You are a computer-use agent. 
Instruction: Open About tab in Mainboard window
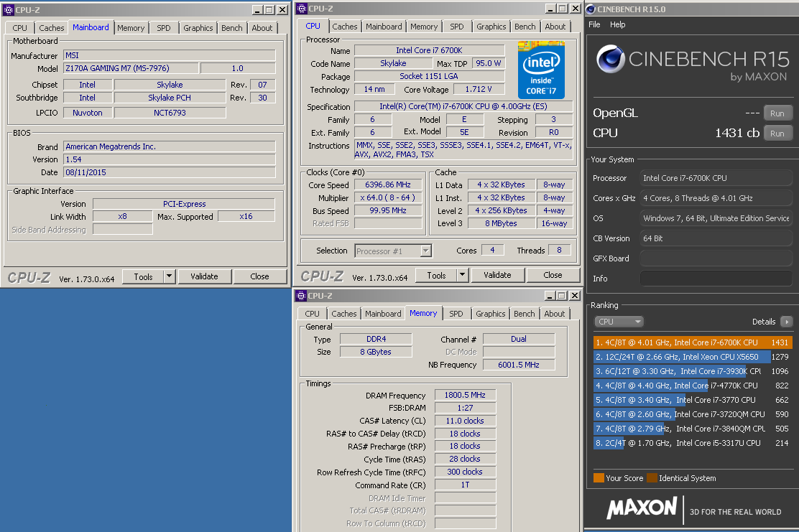click(x=262, y=28)
